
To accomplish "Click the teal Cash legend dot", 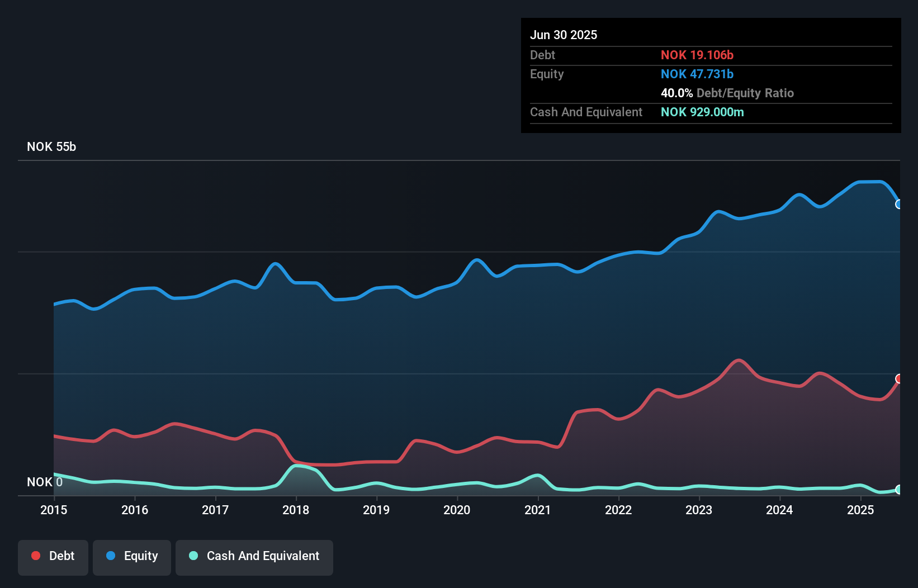I will pos(193,556).
